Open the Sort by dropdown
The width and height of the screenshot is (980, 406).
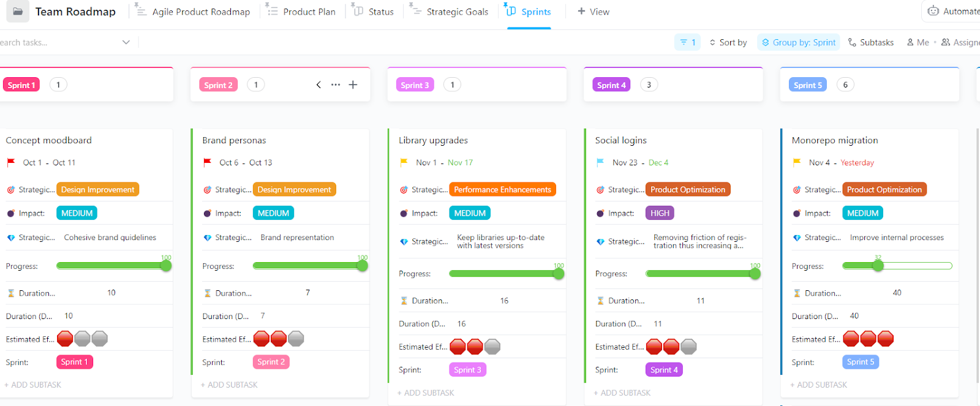click(x=728, y=42)
